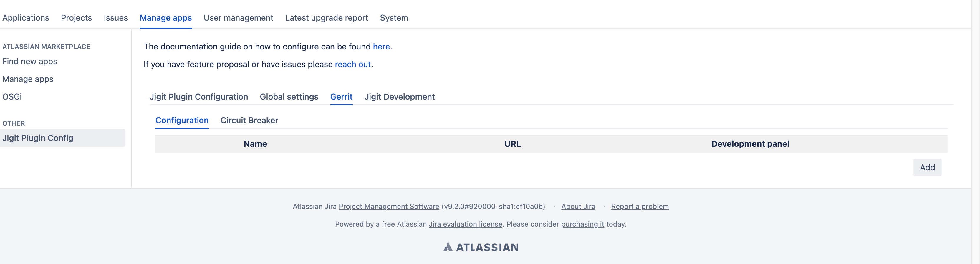Viewport: 980px width, 264px height.
Task: Open documentation guide 'here' link
Action: [x=381, y=47]
